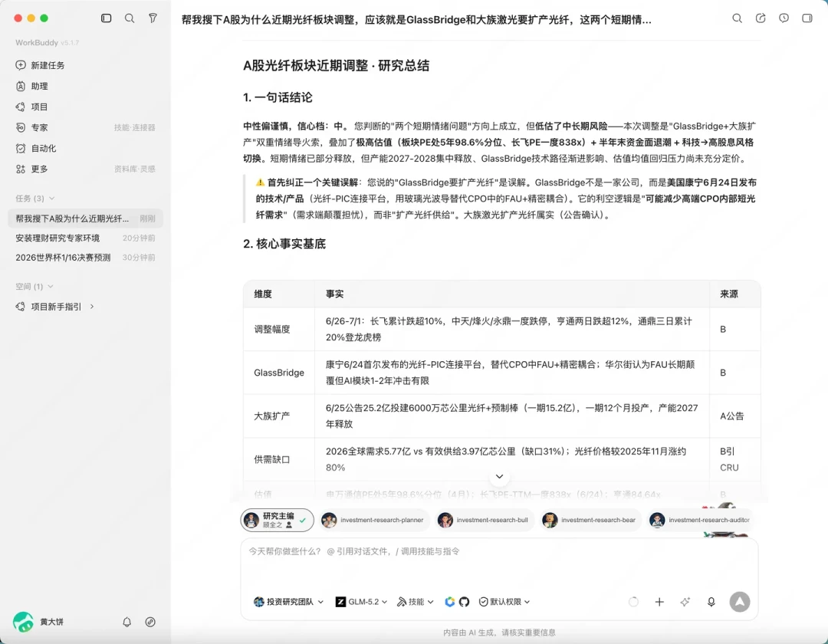Click the circular progress indicator in input bar
The image size is (828, 644).
(x=634, y=602)
